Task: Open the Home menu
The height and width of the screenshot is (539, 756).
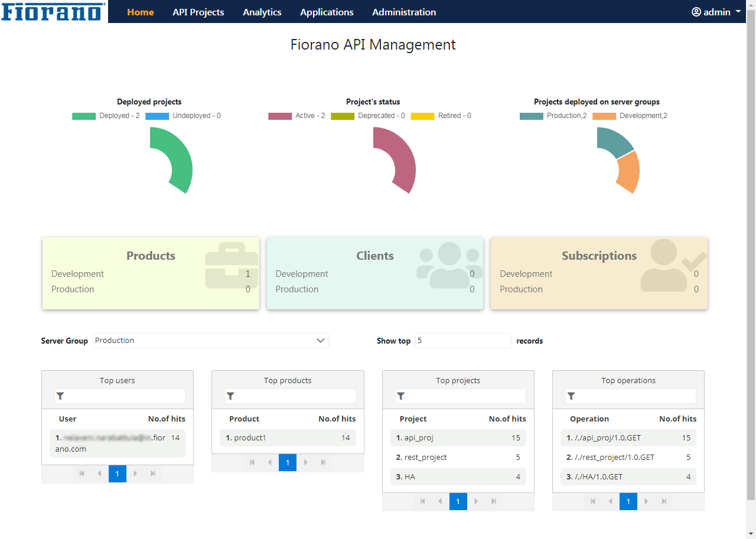Action: (141, 12)
